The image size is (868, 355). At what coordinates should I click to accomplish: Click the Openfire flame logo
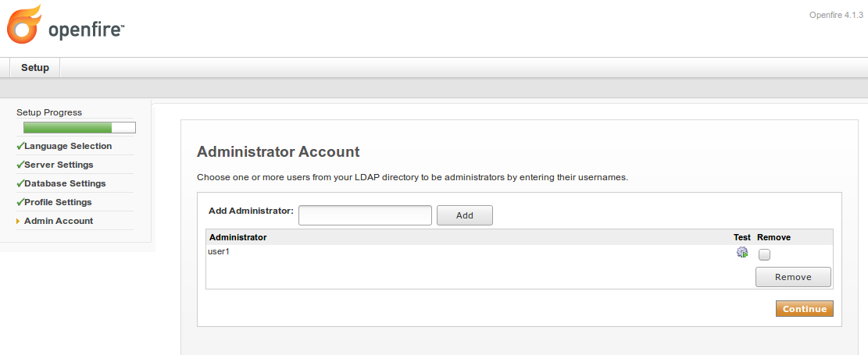tap(23, 23)
